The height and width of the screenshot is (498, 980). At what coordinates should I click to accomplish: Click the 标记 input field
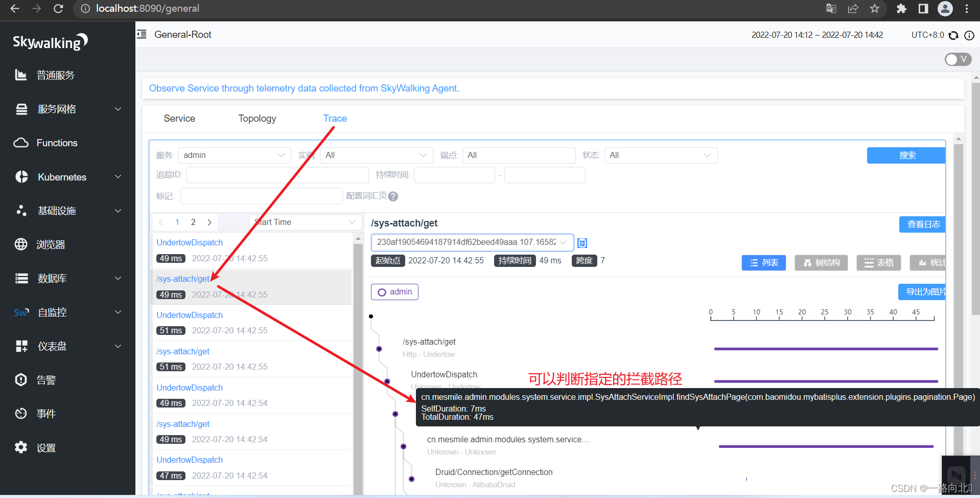[x=262, y=196]
